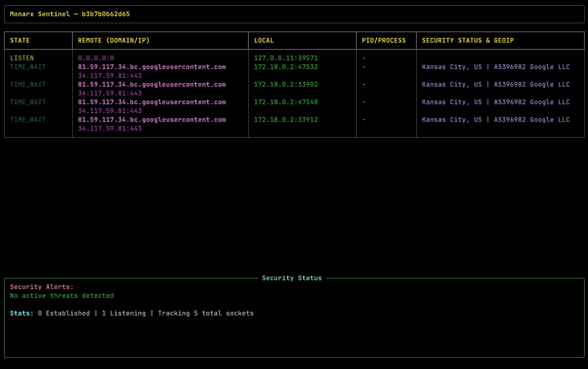Click the 34.117.59.81:443 address under first domain
588x369 pixels.
pos(110,75)
